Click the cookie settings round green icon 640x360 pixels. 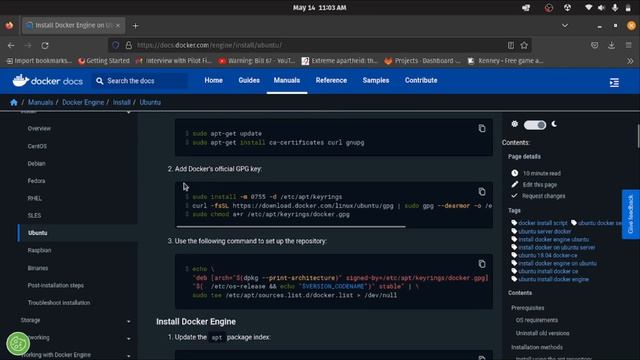[18, 344]
